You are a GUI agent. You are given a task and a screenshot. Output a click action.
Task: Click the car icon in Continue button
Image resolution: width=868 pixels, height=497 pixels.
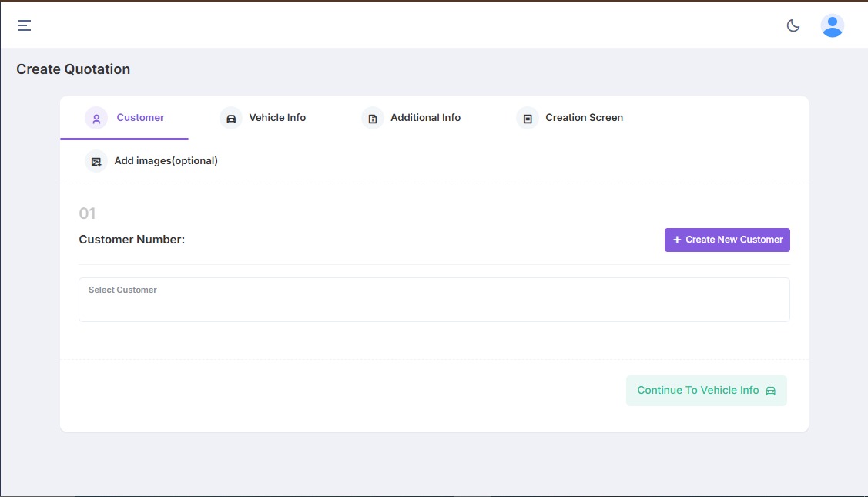pyautogui.click(x=771, y=391)
